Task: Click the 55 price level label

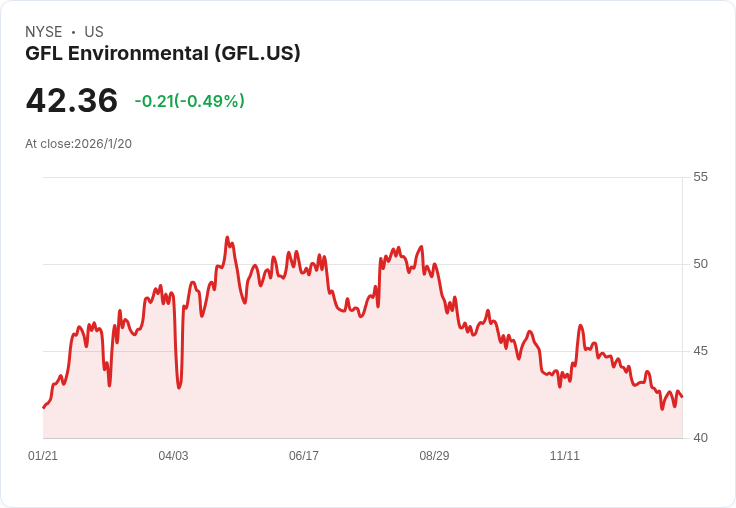Action: tap(700, 177)
